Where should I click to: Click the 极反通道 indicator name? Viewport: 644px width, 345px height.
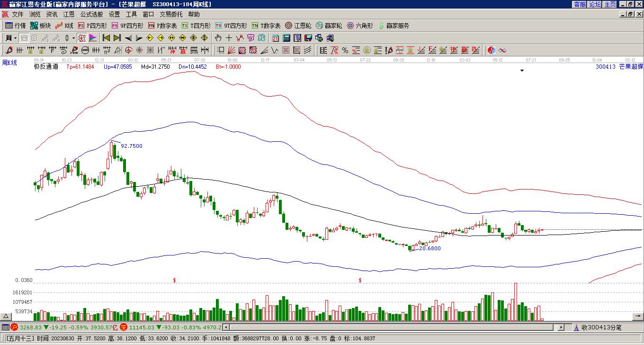(46, 67)
